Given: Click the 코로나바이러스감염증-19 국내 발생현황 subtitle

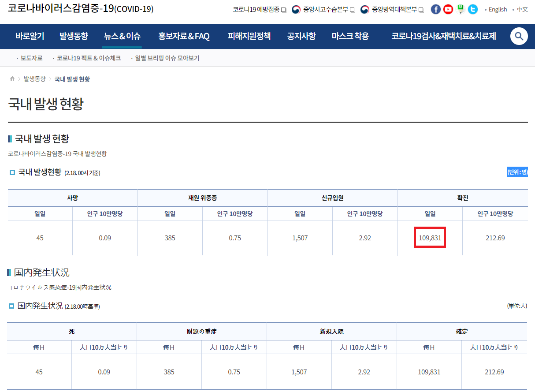Looking at the screenshot, I should tap(57, 154).
